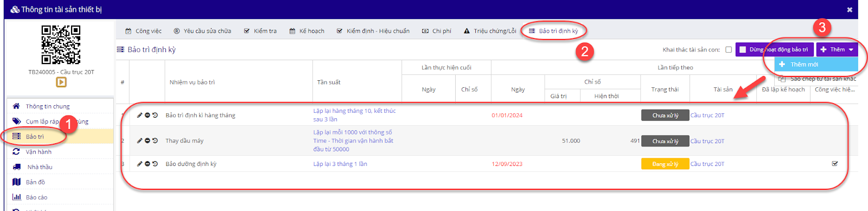Viewport: 868px width, 211px height.
Task: Open the Yêu cầu sửa chữa tab
Action: coord(202,31)
